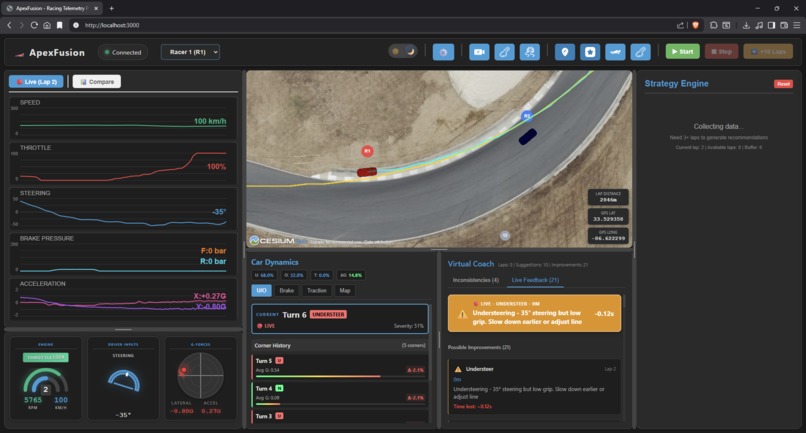Image resolution: width=806 pixels, height=433 pixels.
Task: Click the red Stop button
Action: [x=721, y=51]
